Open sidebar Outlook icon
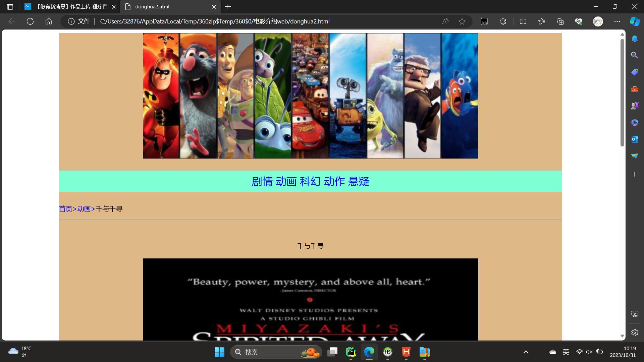The image size is (644, 362). 635,139
